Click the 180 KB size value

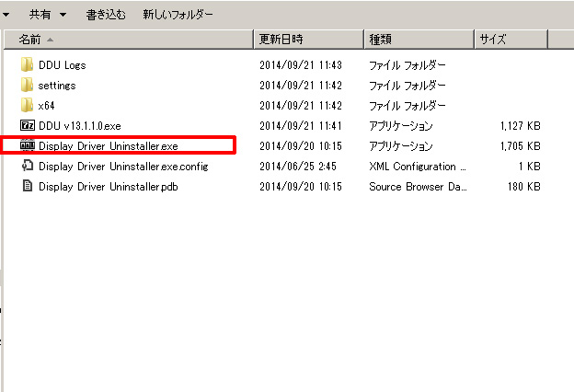(x=523, y=187)
